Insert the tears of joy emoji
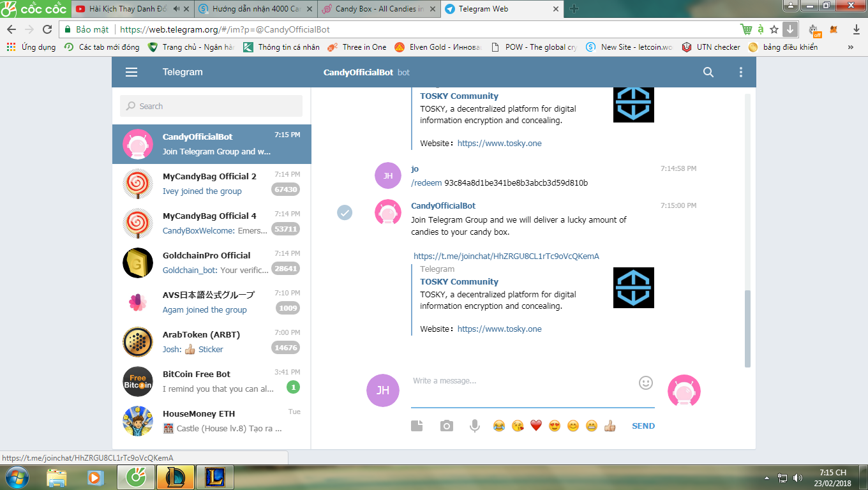This screenshot has height=490, width=868. 499,426
